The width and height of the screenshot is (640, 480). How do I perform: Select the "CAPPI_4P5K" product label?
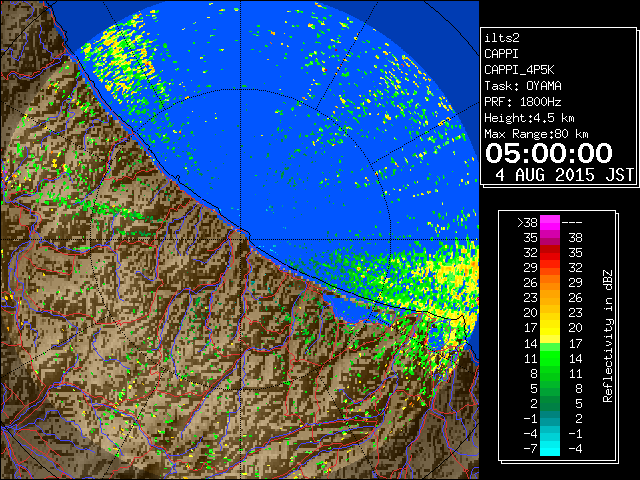click(519, 70)
